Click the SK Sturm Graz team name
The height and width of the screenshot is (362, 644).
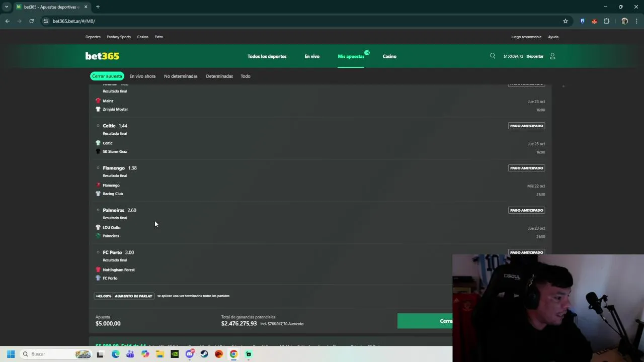point(115,151)
